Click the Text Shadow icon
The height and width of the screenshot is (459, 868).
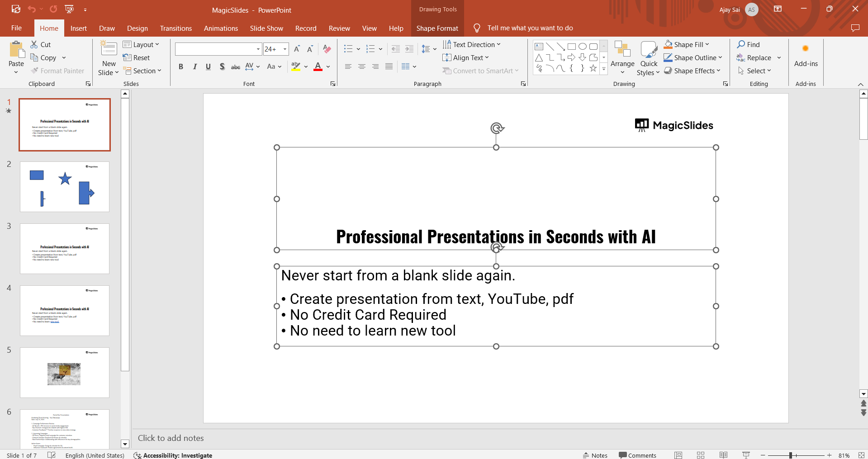coord(222,66)
